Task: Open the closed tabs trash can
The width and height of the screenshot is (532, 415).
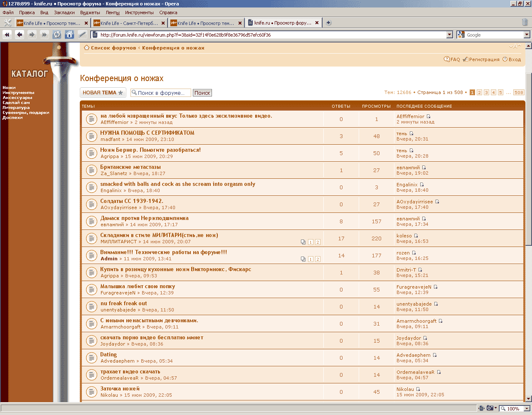Action: point(525,22)
